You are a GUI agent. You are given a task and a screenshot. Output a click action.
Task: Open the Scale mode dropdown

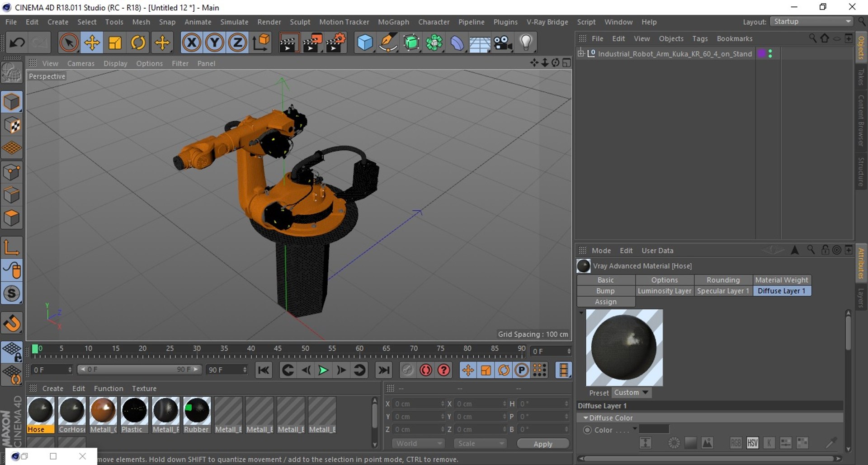(x=480, y=443)
